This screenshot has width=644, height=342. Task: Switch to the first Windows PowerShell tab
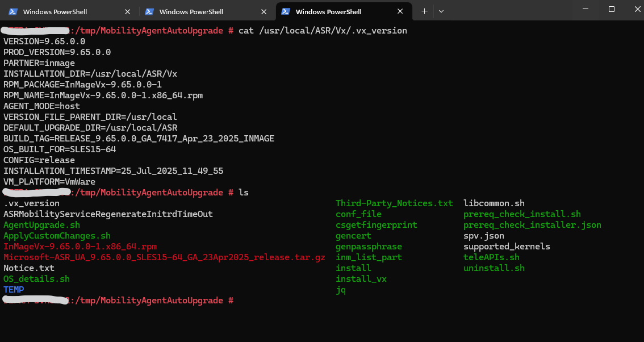click(x=70, y=11)
